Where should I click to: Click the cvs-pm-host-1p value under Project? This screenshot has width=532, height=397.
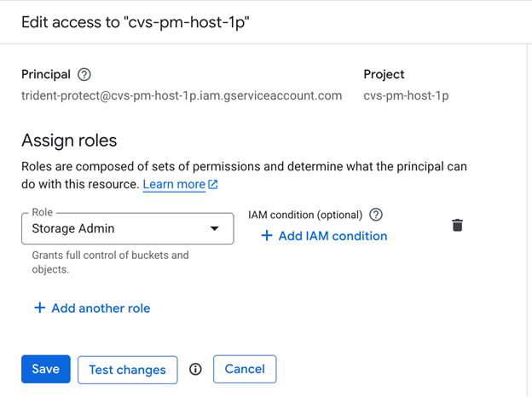tap(406, 95)
